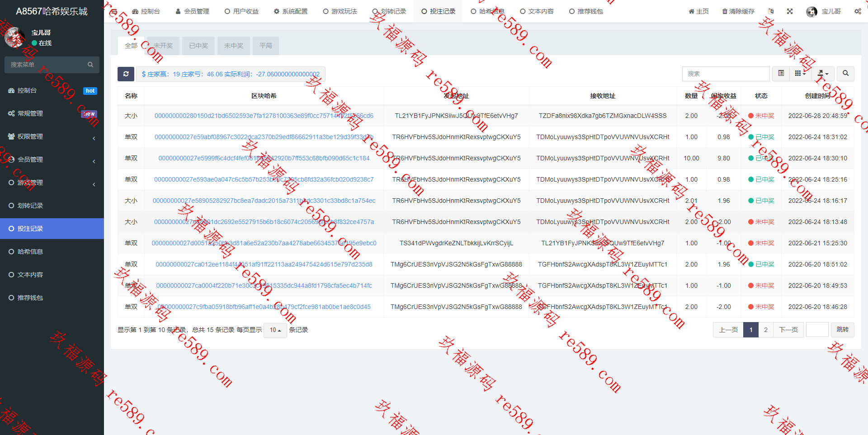Select 投注记录 in the sidebar
Viewport: 868px width, 435px height.
pos(52,229)
